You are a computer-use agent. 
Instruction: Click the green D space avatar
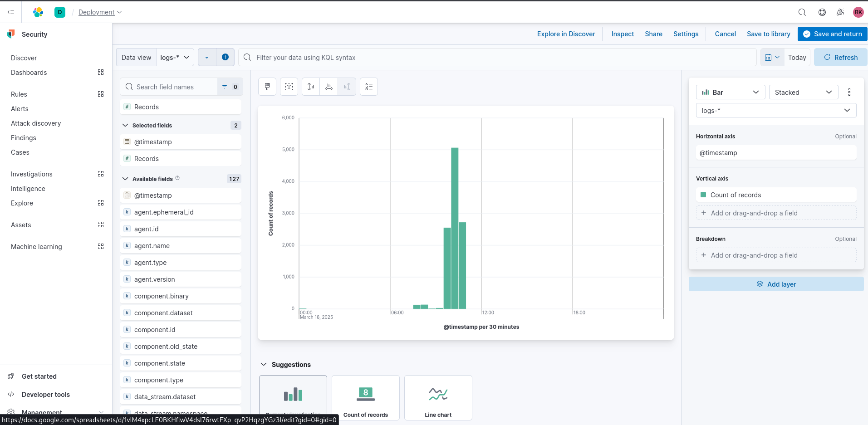(x=59, y=12)
